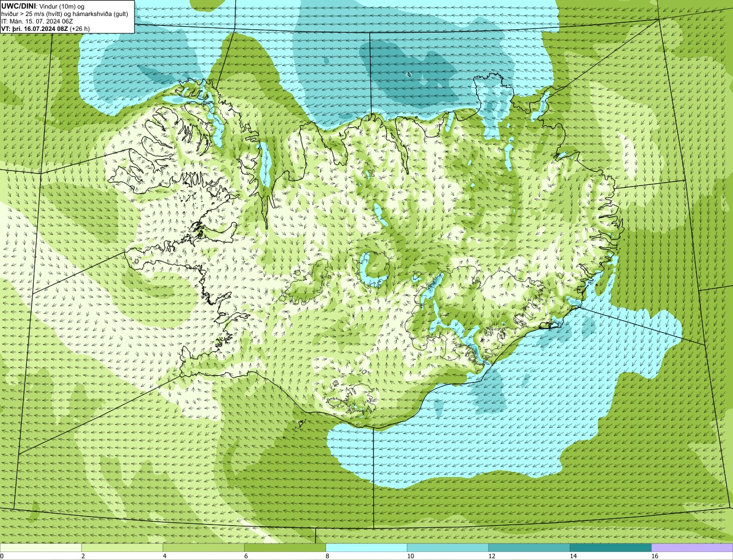Click the light yellow-green 2–4 legend swatch
Screen dimensions: 733x560
[x=122, y=548]
